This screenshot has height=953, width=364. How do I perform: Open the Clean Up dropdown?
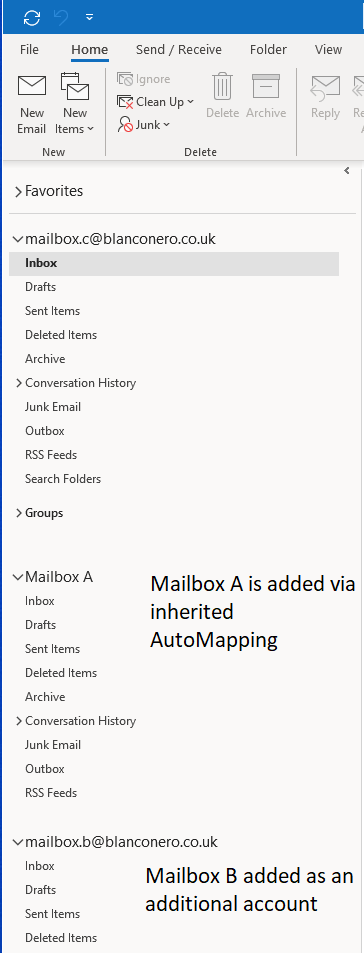click(x=156, y=101)
